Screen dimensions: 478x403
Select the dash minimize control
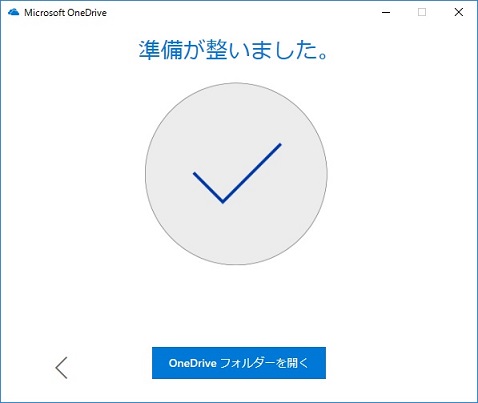point(386,12)
